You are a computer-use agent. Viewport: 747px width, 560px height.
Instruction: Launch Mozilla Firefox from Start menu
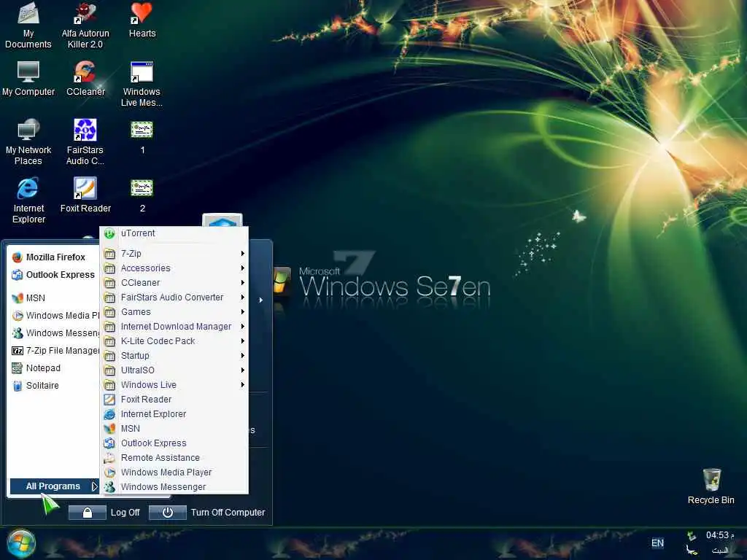click(53, 257)
